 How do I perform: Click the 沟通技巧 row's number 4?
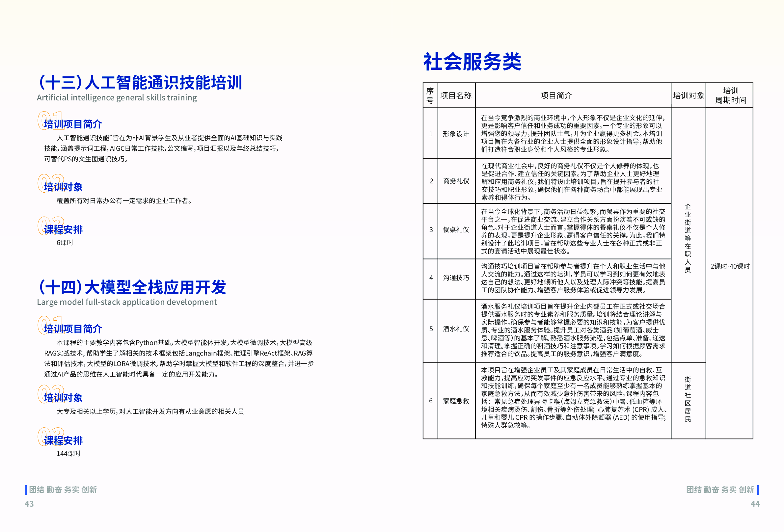431,278
